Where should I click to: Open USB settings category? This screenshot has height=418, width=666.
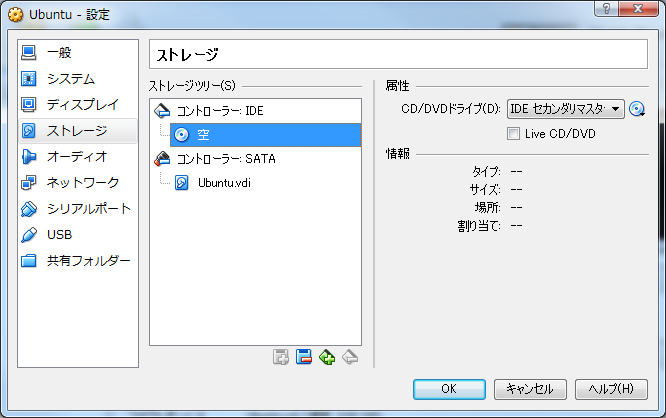pos(60,235)
